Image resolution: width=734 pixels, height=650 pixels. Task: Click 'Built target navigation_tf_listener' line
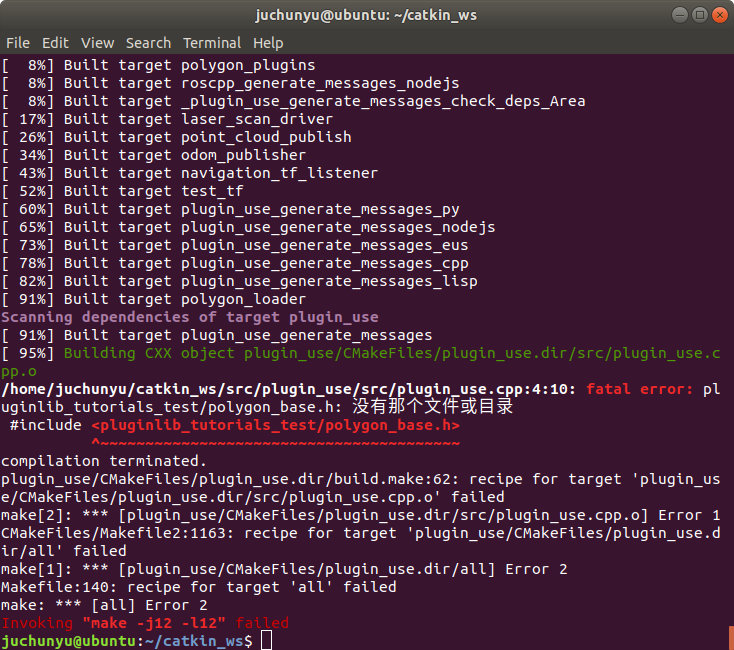pos(190,173)
